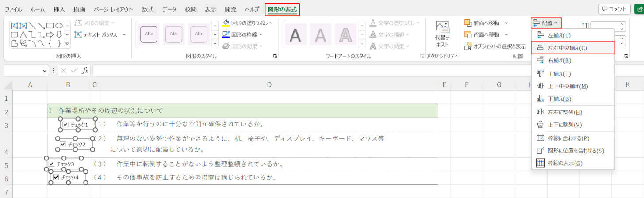The image size is (644, 198).
Task: Toggle the チェック1 checkbox
Action: click(65, 125)
